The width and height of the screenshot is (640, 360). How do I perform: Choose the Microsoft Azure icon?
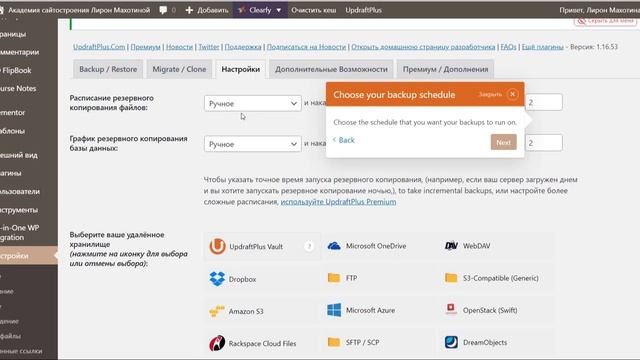(x=334, y=310)
